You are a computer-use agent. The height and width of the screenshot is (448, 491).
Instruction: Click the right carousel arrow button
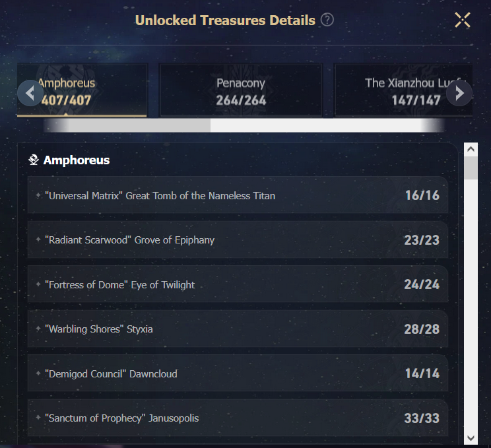point(459,93)
